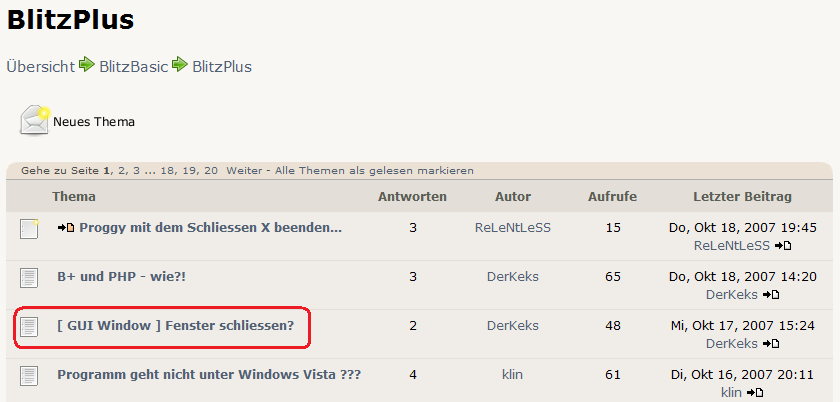Screen dimensions: 840x402
Task: Click the Autor column header
Action: (513, 197)
